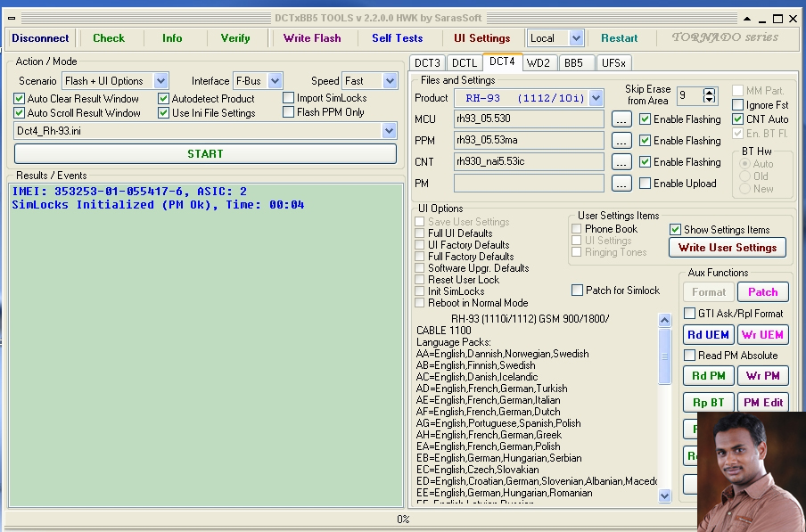806x532 pixels.
Task: Check Init SimLocks option
Action: click(x=420, y=291)
